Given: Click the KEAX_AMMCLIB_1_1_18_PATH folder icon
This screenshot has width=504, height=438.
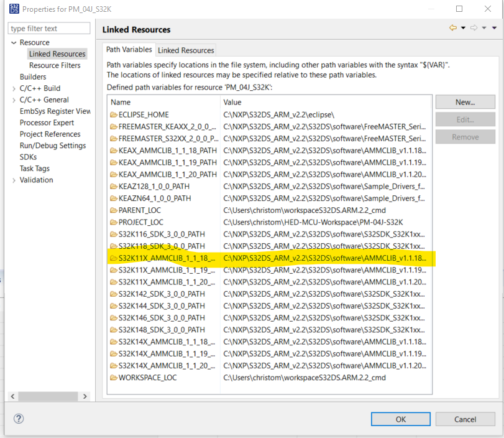Looking at the screenshot, I should click(114, 151).
